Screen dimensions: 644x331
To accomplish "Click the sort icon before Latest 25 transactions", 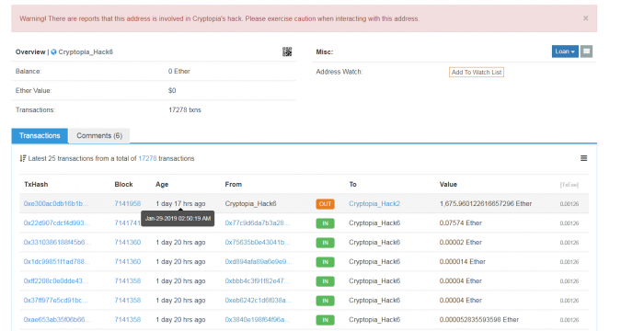I will [23, 158].
